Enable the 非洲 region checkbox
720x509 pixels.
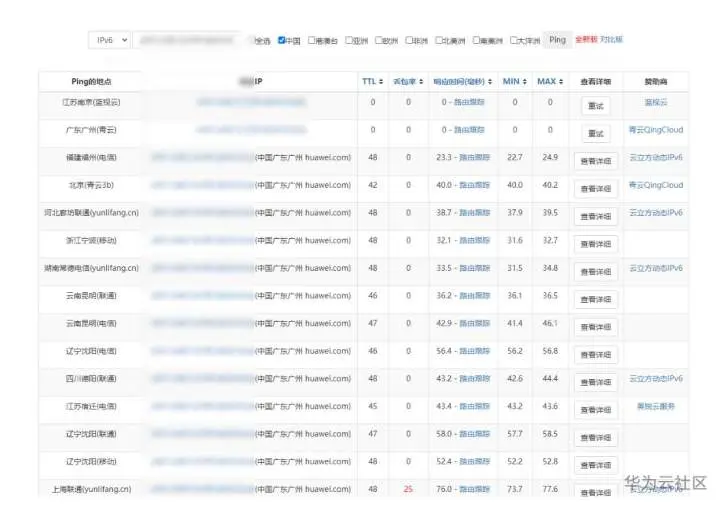pyautogui.click(x=409, y=40)
